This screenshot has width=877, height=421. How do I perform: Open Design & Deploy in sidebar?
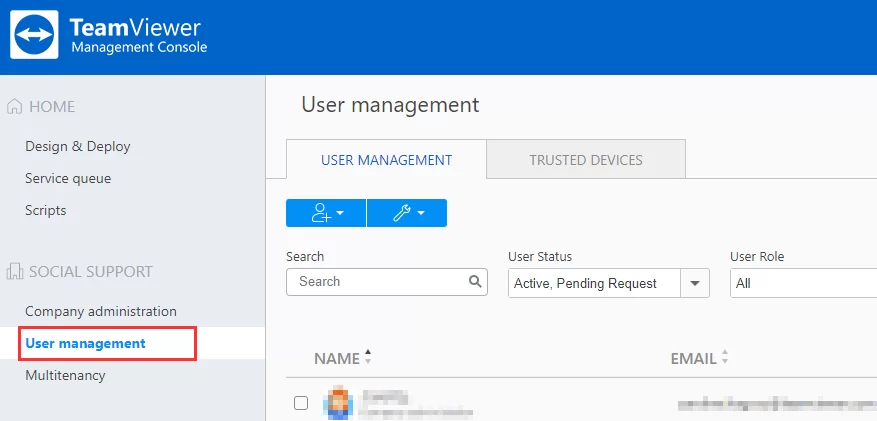pyautogui.click(x=78, y=146)
